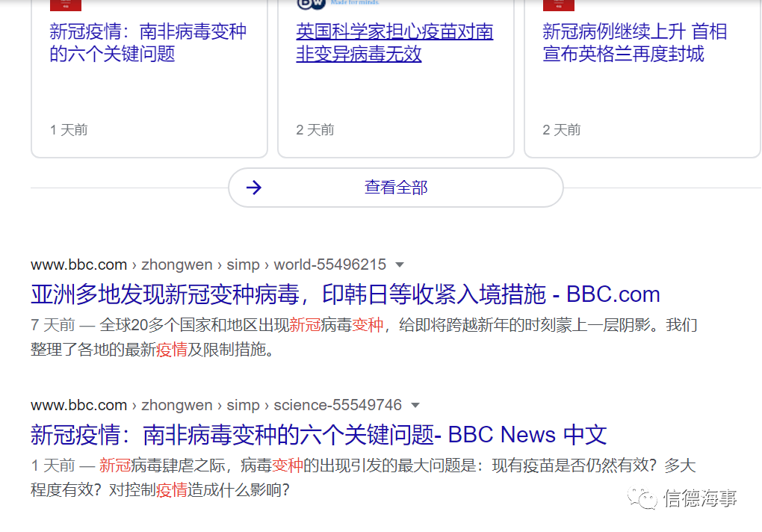Click the red BBC logo on first news card
The width and height of the screenshot is (762, 532).
[x=66, y=4]
